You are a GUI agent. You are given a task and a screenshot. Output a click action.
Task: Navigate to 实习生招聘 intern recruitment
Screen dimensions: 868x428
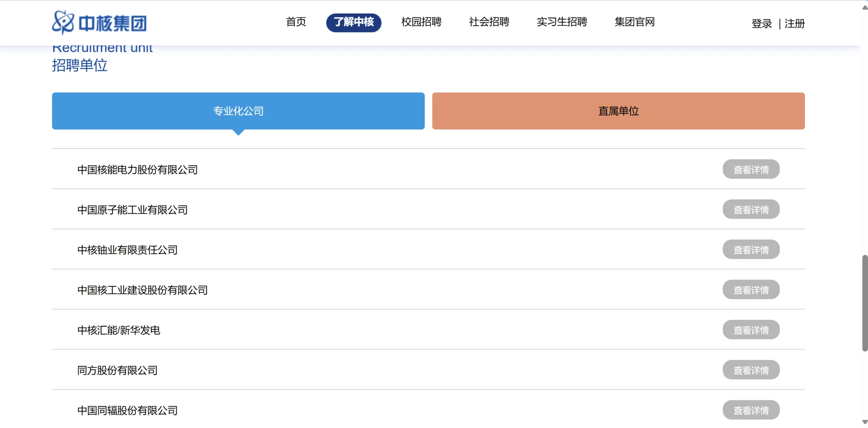(561, 22)
